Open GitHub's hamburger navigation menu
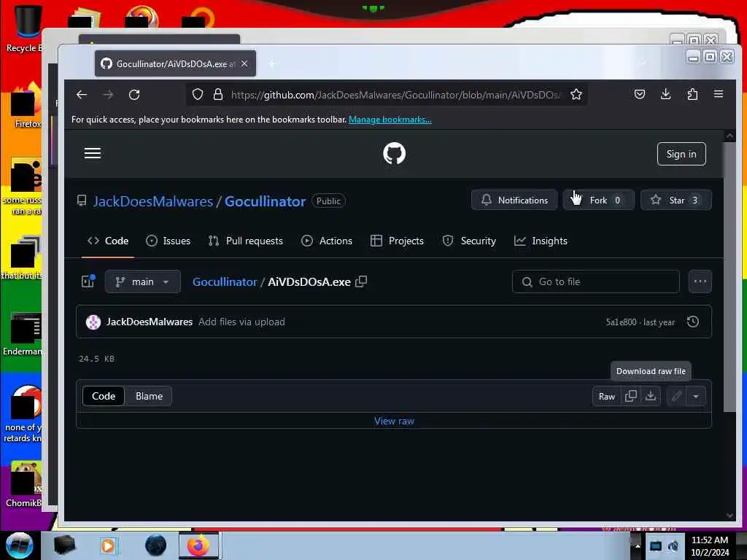The image size is (747, 560). pos(93,153)
